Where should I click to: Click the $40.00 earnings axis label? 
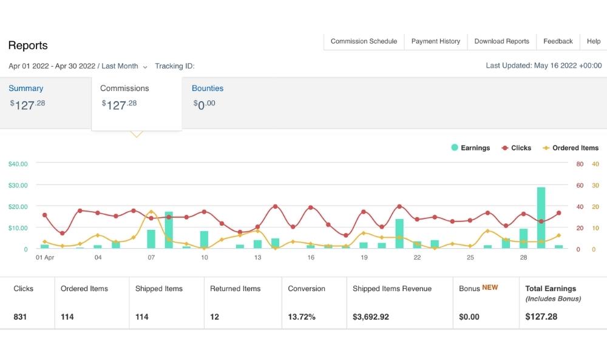(18, 164)
